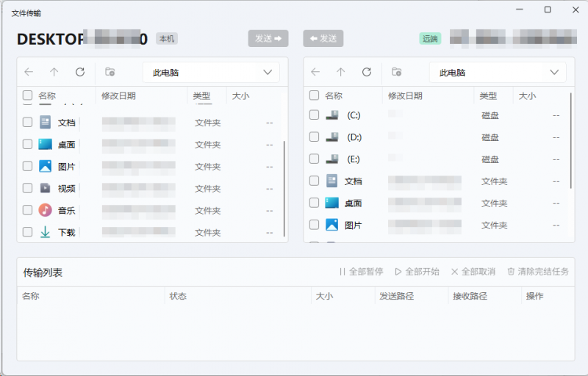Sort local list by 名称 column

coord(47,96)
